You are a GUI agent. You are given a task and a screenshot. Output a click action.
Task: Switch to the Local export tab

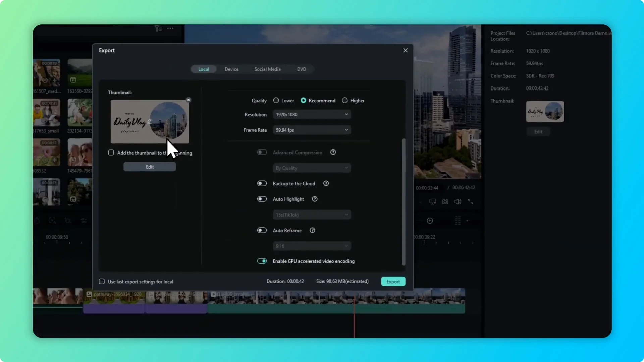(204, 69)
